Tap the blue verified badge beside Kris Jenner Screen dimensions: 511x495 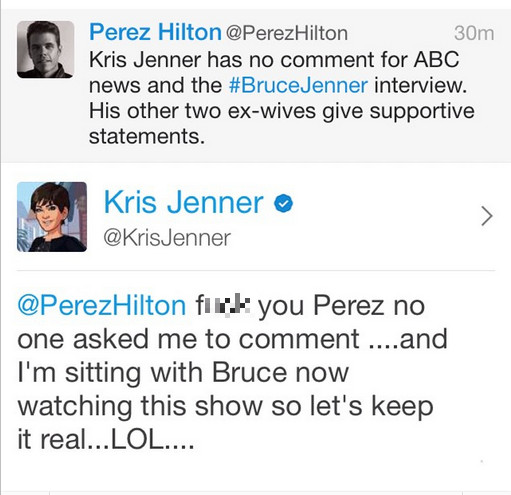click(283, 203)
